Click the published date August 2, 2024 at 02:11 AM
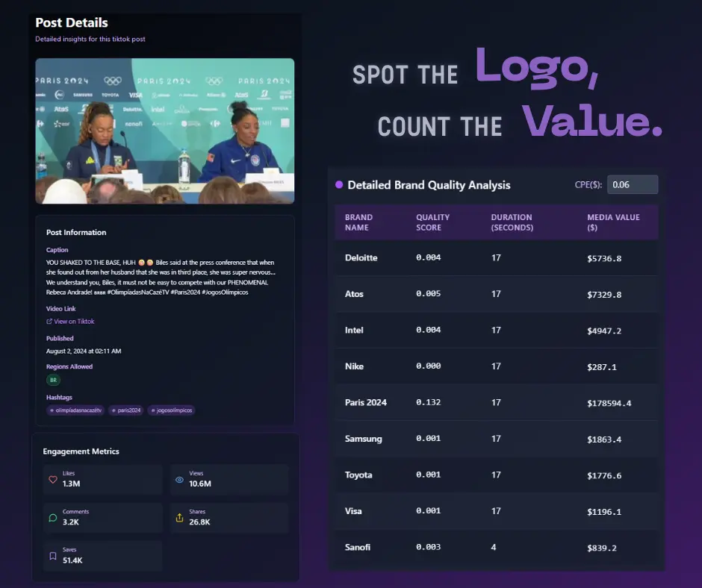The height and width of the screenshot is (588, 702). 84,351
